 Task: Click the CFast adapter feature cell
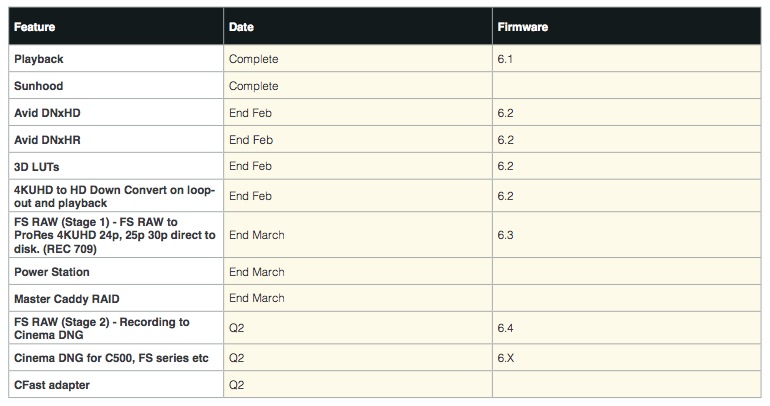pyautogui.click(x=50, y=384)
